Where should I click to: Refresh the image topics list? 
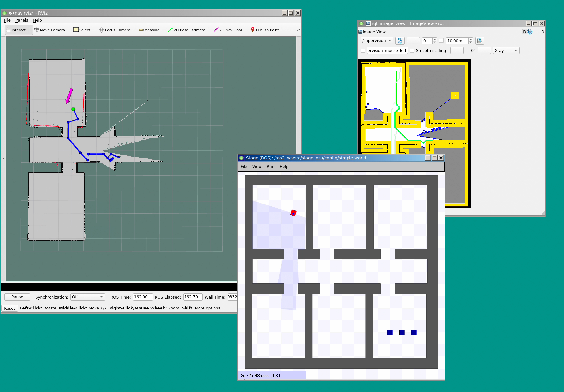(400, 41)
